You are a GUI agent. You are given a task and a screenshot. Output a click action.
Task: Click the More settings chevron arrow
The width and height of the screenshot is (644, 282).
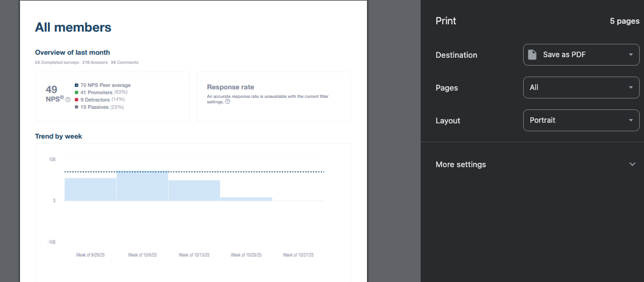(x=632, y=164)
